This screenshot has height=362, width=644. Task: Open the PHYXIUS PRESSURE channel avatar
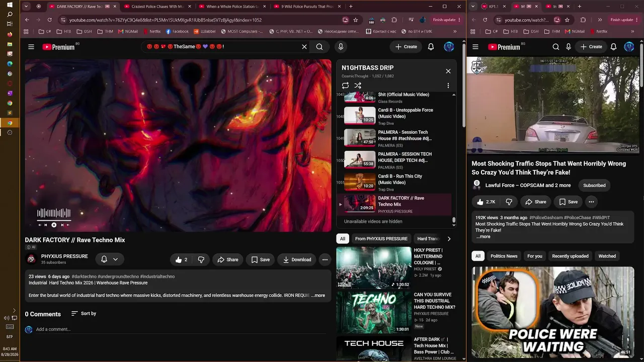31,259
